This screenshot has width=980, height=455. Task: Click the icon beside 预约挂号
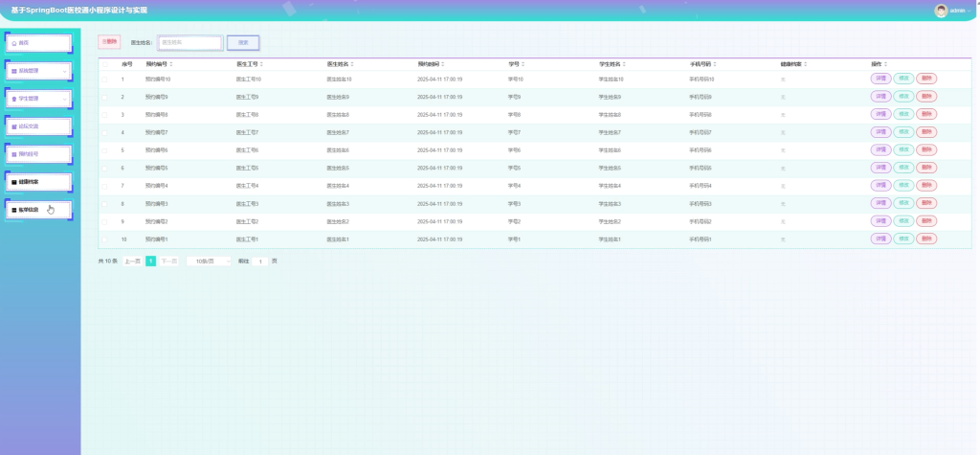[14, 154]
